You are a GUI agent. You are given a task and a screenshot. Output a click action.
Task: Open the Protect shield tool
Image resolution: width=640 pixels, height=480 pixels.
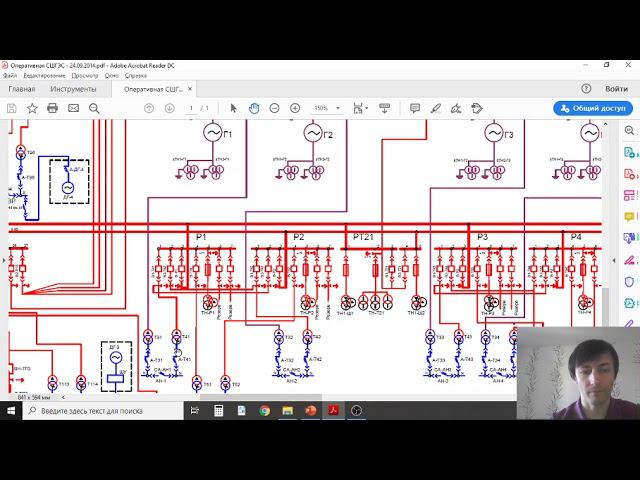pyautogui.click(x=629, y=281)
